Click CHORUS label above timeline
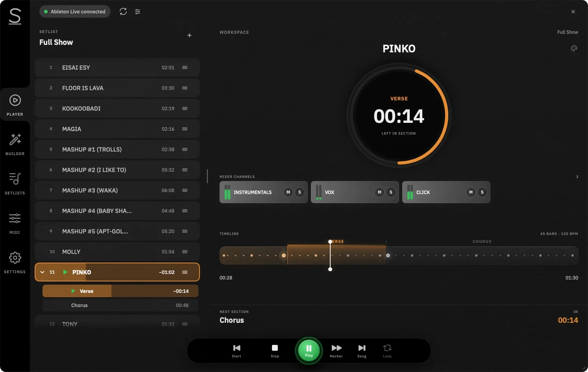 (x=482, y=241)
